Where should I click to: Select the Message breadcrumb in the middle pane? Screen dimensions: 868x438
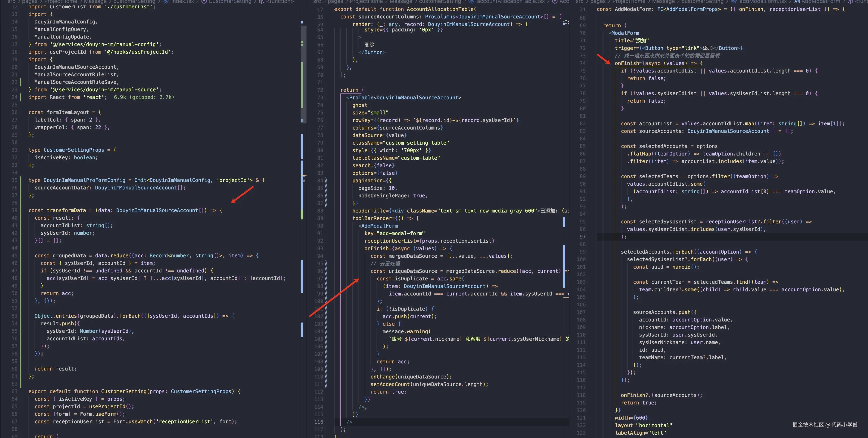401,2
